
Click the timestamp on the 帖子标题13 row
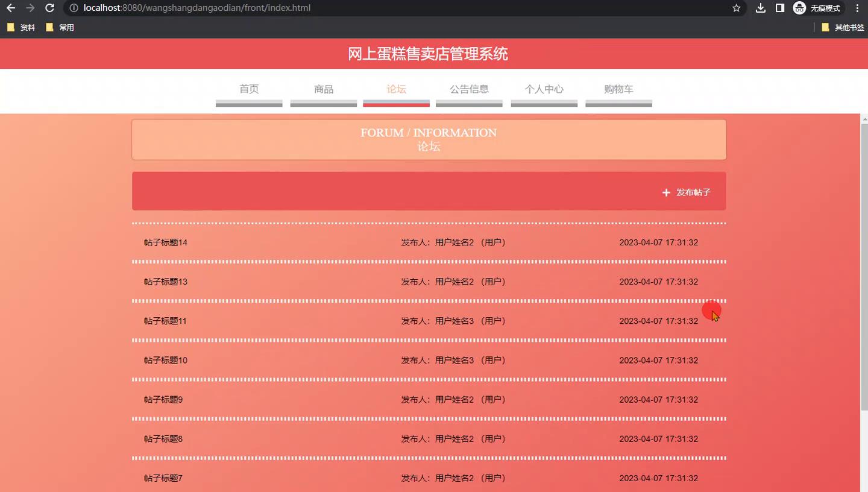[659, 282]
